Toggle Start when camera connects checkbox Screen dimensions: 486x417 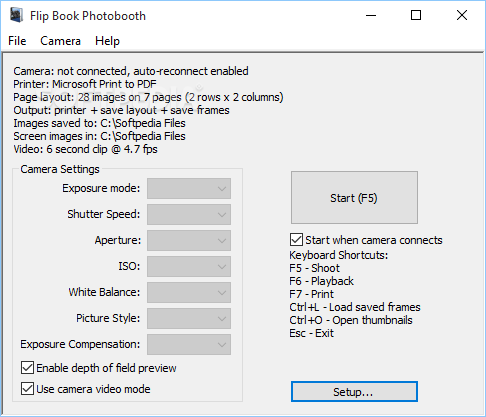(x=296, y=240)
